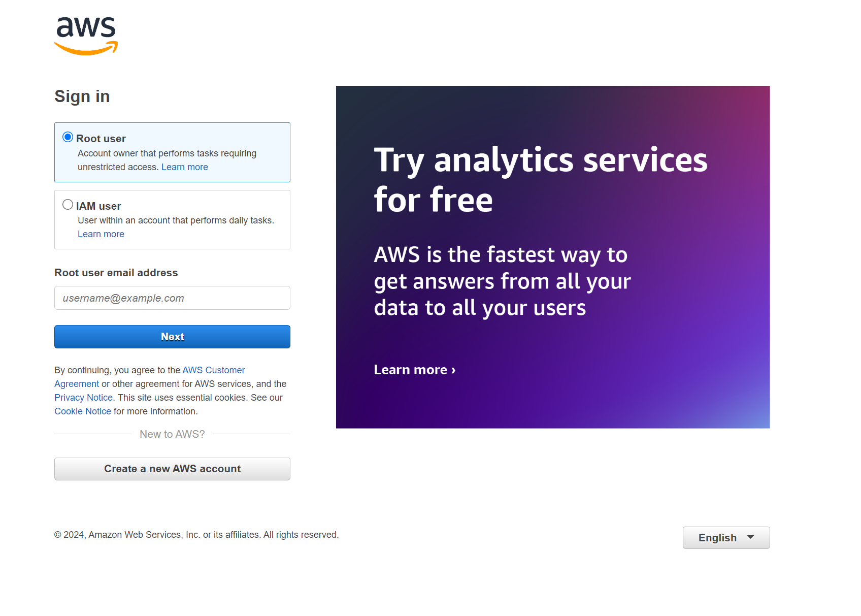Select the Root user radio button

pyautogui.click(x=68, y=137)
